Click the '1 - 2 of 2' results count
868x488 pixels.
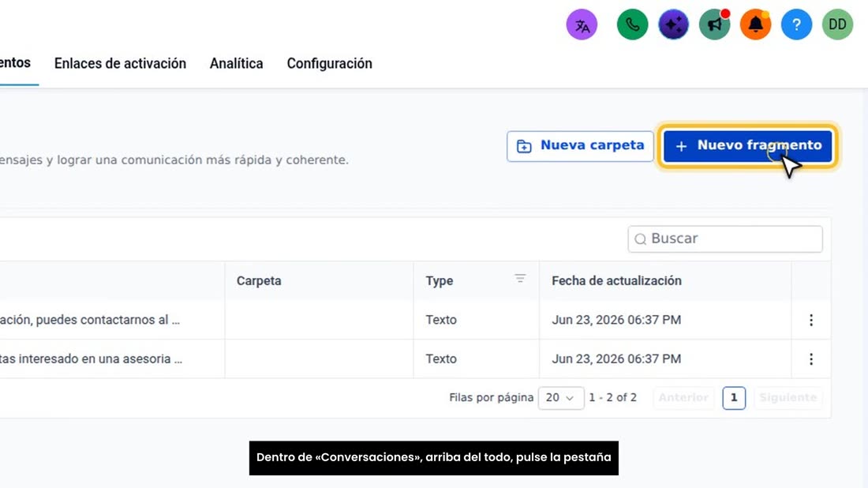click(613, 398)
